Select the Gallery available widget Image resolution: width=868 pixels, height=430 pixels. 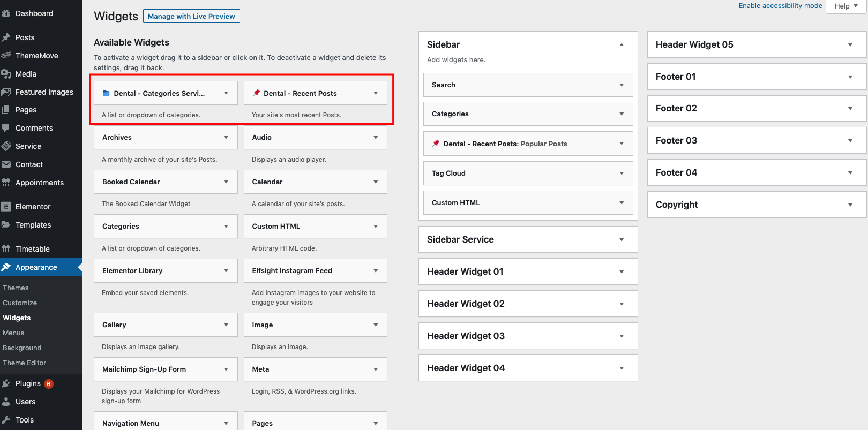pyautogui.click(x=166, y=325)
